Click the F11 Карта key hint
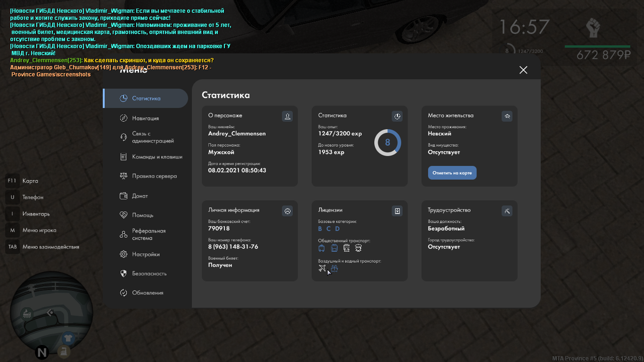The height and width of the screenshot is (362, 644). [x=23, y=181]
